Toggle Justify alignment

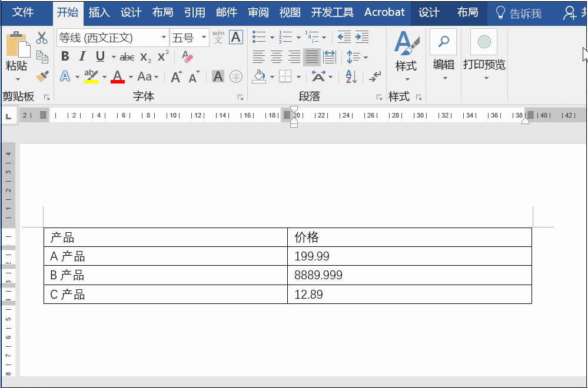[311, 57]
